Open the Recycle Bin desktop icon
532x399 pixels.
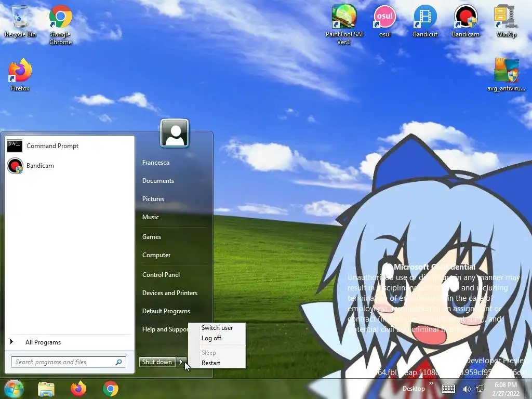(x=20, y=20)
